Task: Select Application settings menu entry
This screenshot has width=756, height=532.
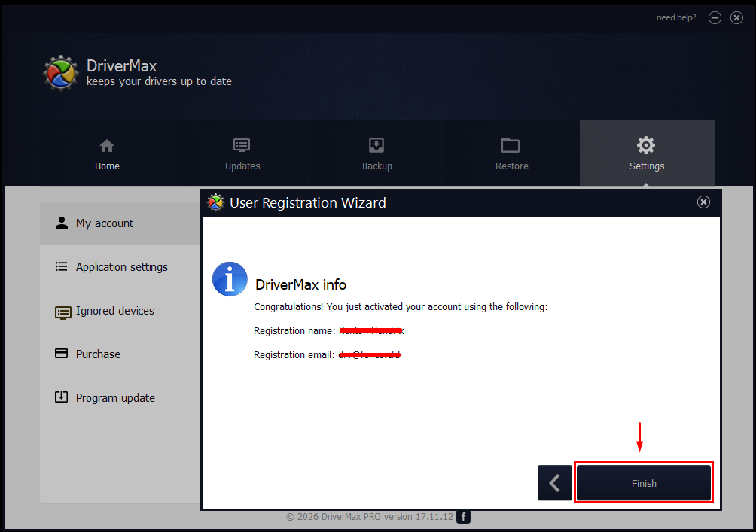Action: pyautogui.click(x=120, y=267)
